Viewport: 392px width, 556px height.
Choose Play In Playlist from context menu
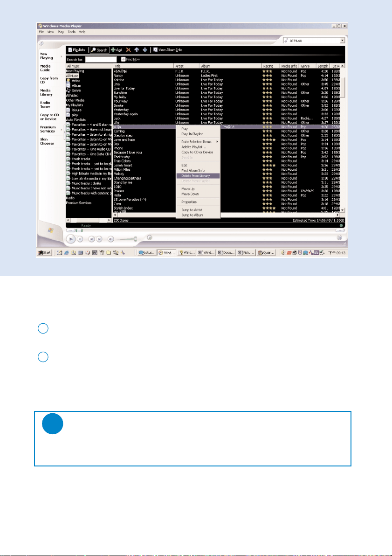pyautogui.click(x=198, y=134)
